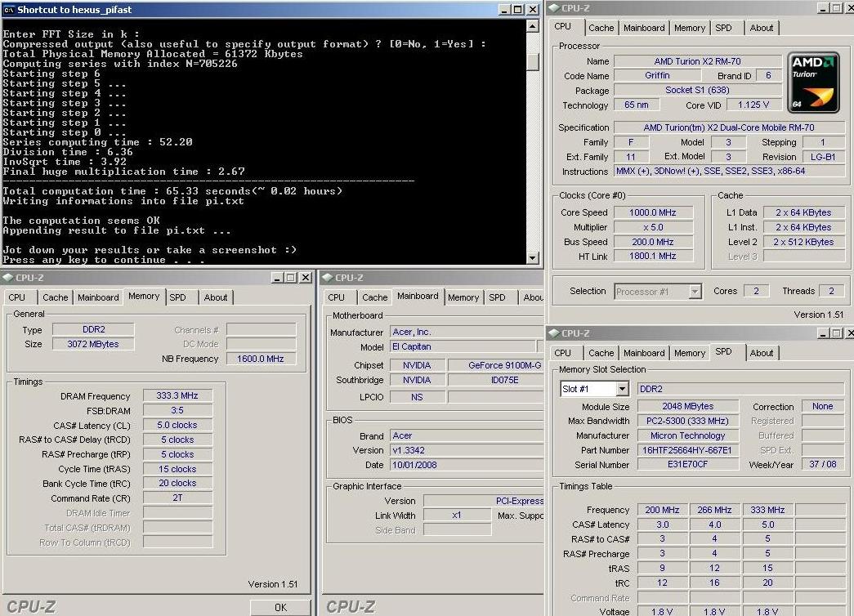This screenshot has height=616, width=854.
Task: Select Mainboard tab in SPD CPU-Z window
Action: [644, 353]
